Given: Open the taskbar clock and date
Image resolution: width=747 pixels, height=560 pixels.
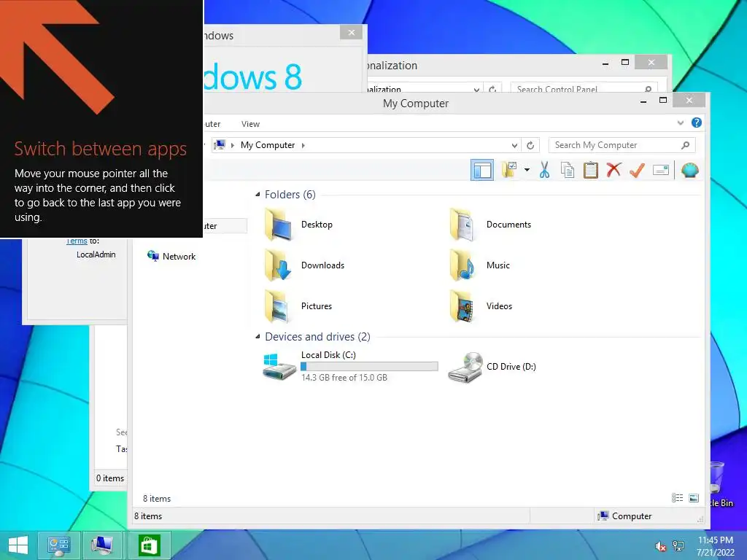Looking at the screenshot, I should [x=715, y=546].
